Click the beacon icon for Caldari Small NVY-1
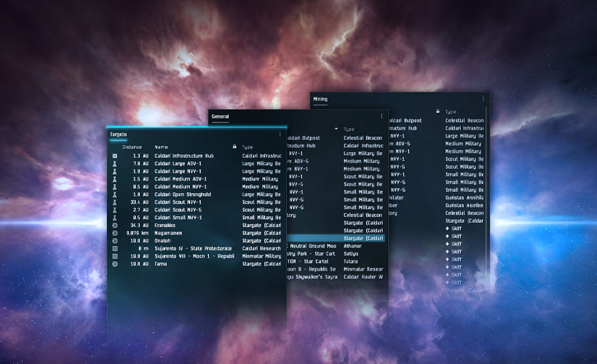Screen dimensions: 597x364 [x=115, y=218]
